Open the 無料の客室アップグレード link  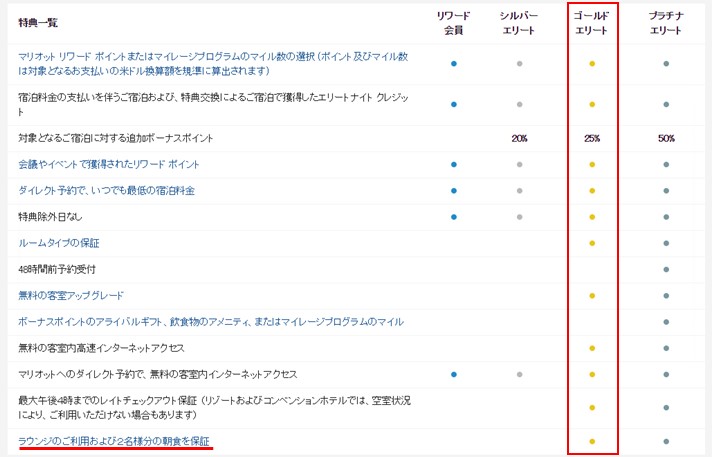pyautogui.click(x=71, y=296)
